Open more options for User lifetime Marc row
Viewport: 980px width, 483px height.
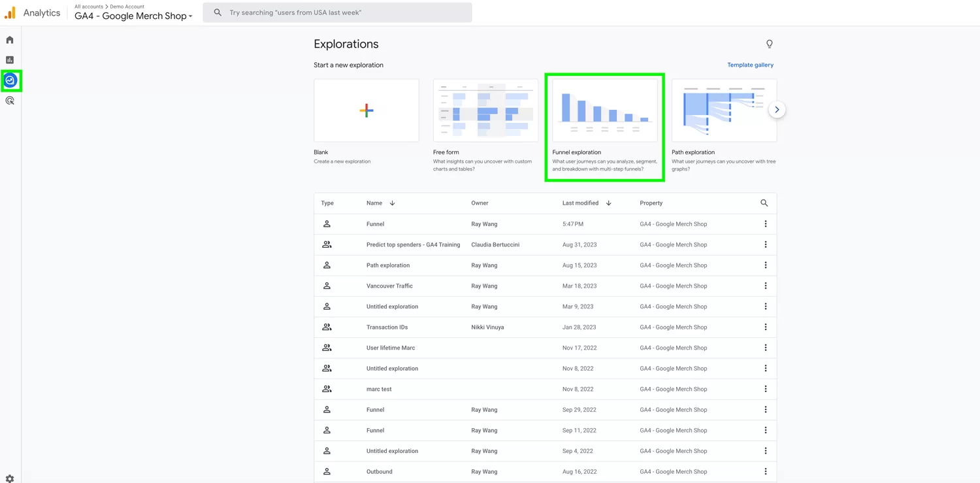766,348
